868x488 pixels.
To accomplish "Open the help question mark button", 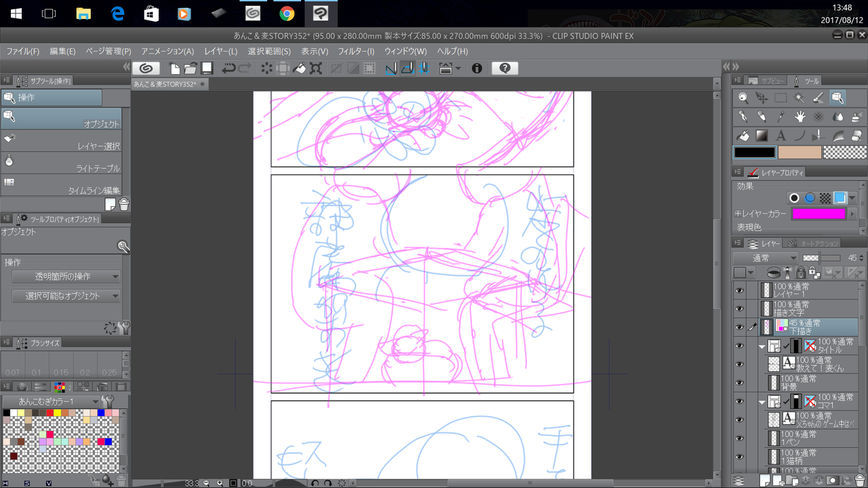I will [x=505, y=68].
